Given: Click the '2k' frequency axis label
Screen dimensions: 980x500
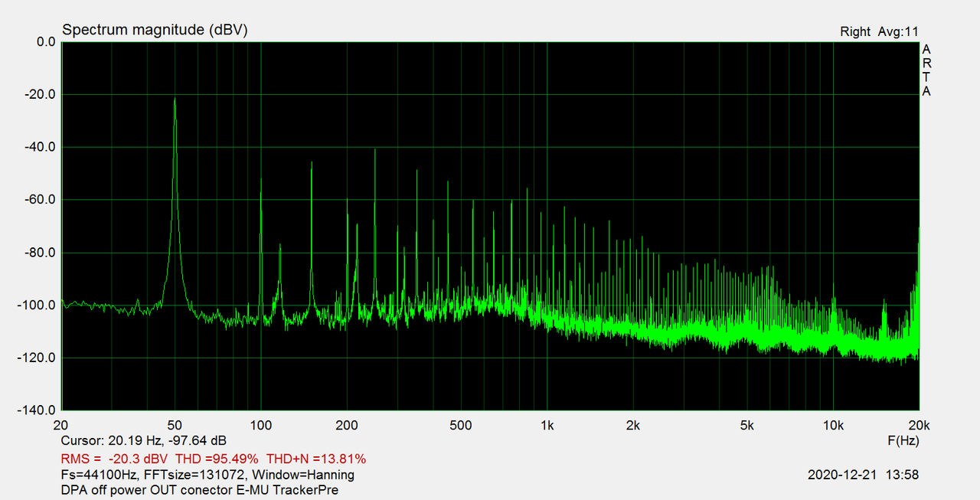Looking at the screenshot, I should click(632, 425).
